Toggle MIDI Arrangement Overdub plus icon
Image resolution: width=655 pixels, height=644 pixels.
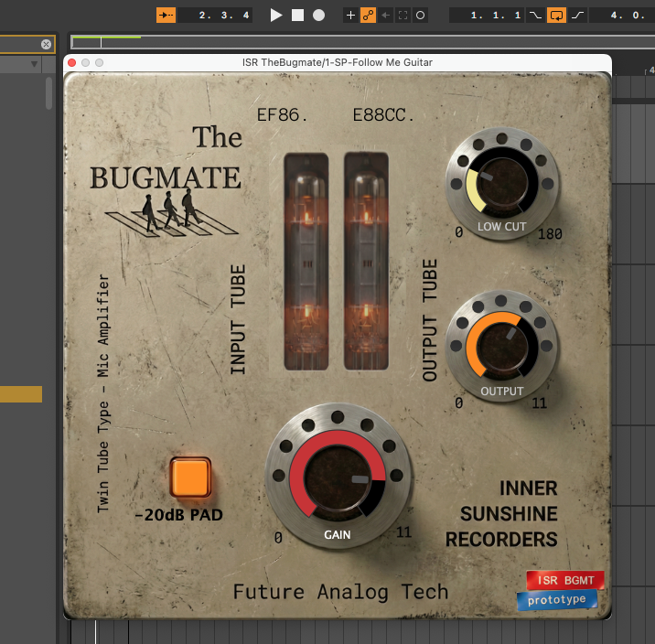point(350,16)
